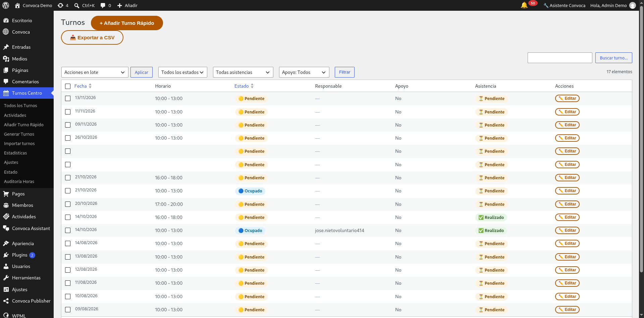Click the Plugins plug icon
The image size is (644, 318).
click(x=6, y=255)
